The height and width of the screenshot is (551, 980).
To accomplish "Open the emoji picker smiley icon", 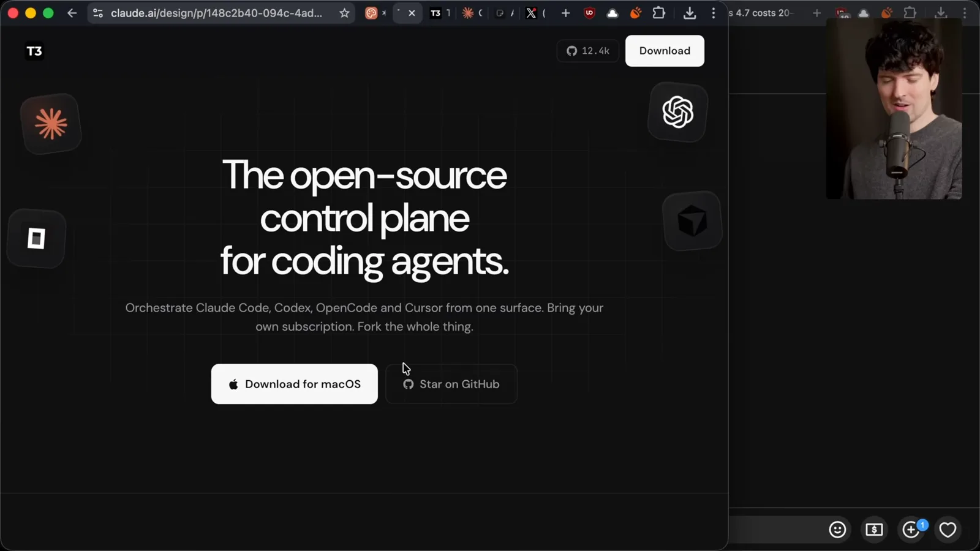I will point(837,530).
